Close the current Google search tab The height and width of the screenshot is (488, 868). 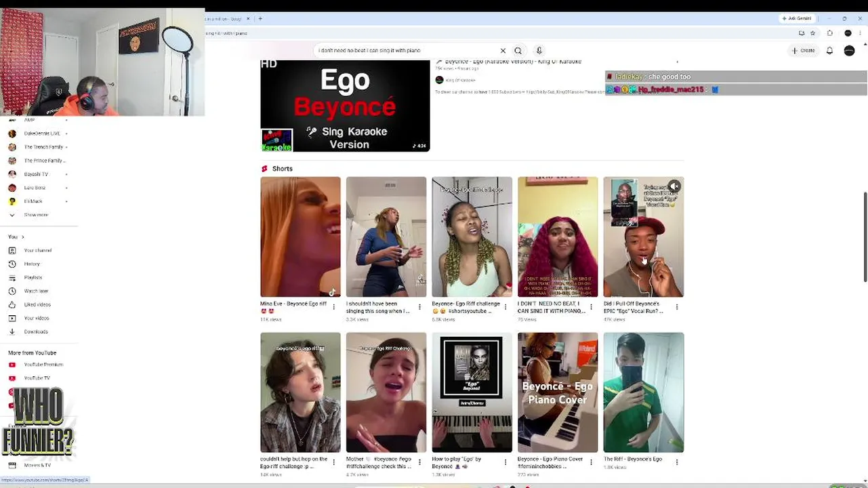click(x=249, y=18)
